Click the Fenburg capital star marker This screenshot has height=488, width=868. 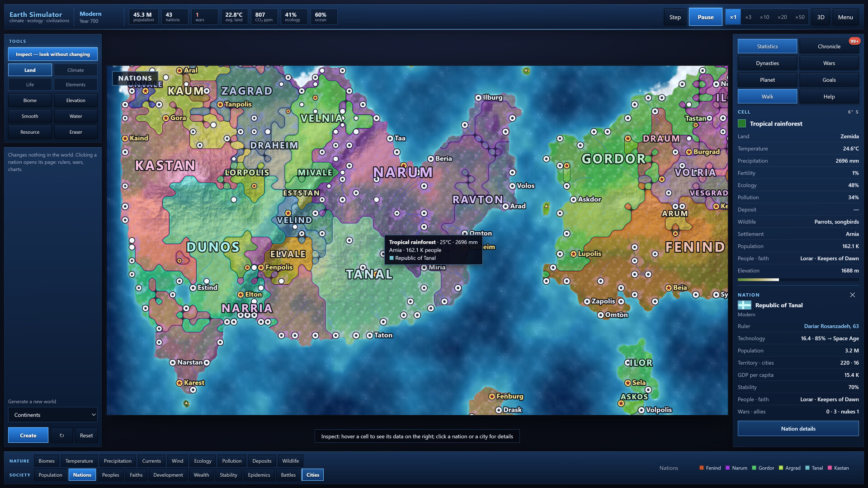[x=492, y=397]
